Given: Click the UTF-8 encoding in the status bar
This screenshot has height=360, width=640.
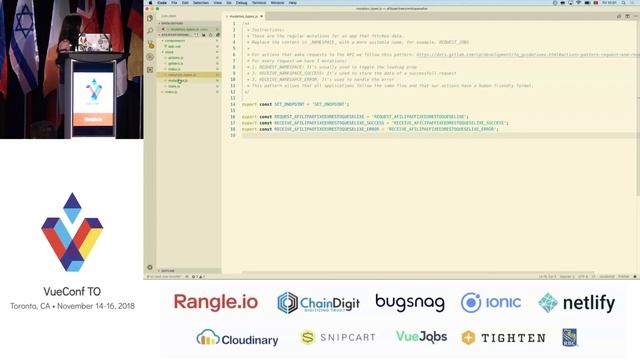Looking at the screenshot, I should point(583,277).
